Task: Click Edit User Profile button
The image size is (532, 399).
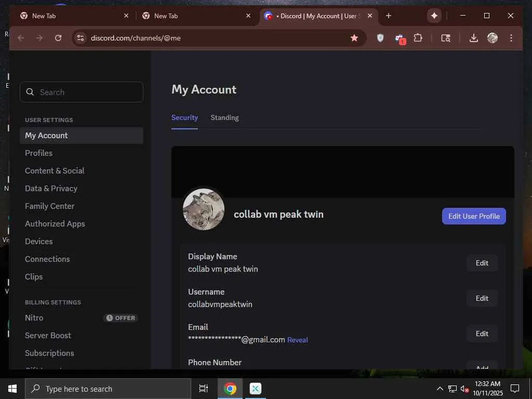Action: point(474,216)
